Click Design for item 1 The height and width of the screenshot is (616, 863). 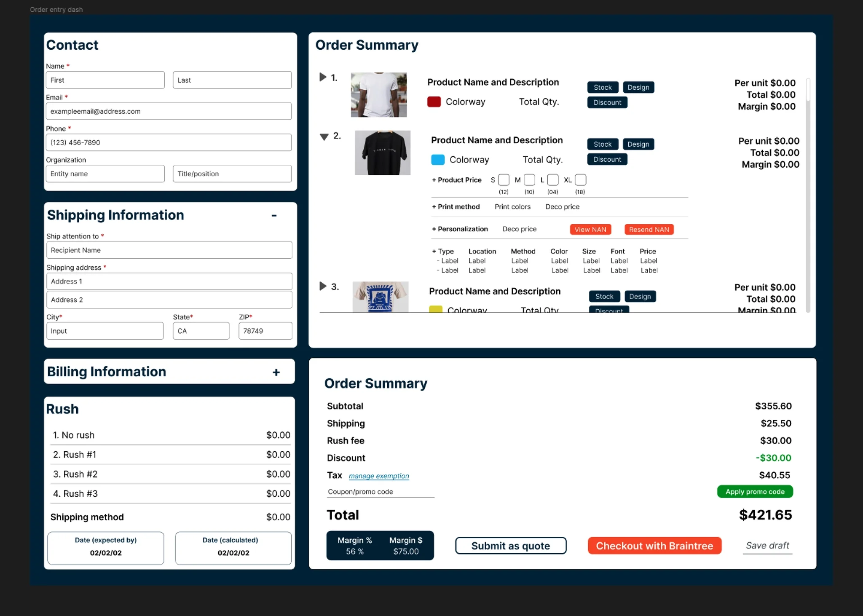click(x=638, y=87)
